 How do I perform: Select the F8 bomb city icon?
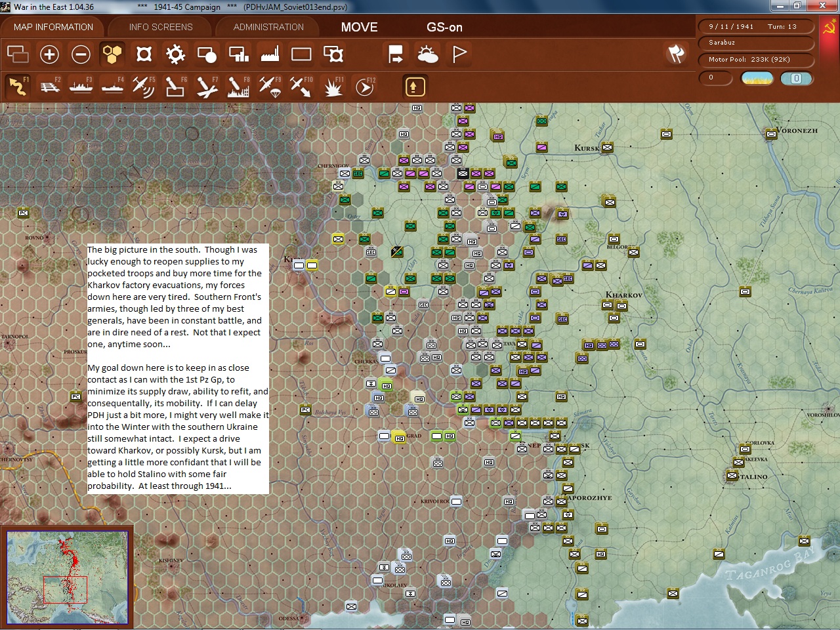(238, 86)
